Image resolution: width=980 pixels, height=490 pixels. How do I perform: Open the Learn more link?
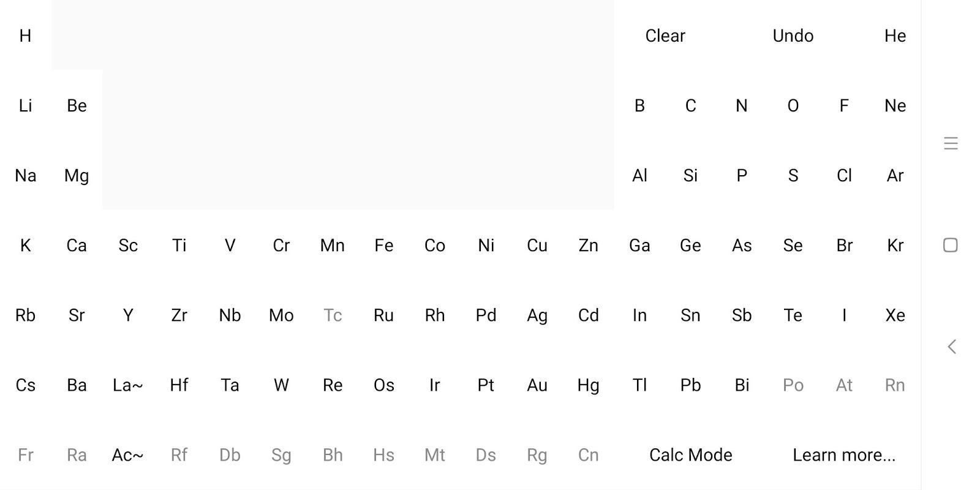coord(843,455)
